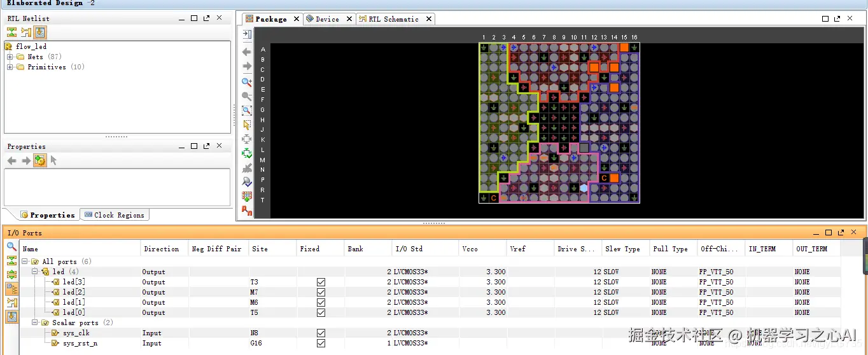The image size is (868, 355).
Task: Collapse all in RTL Netlist toolbar
Action: tap(12, 32)
